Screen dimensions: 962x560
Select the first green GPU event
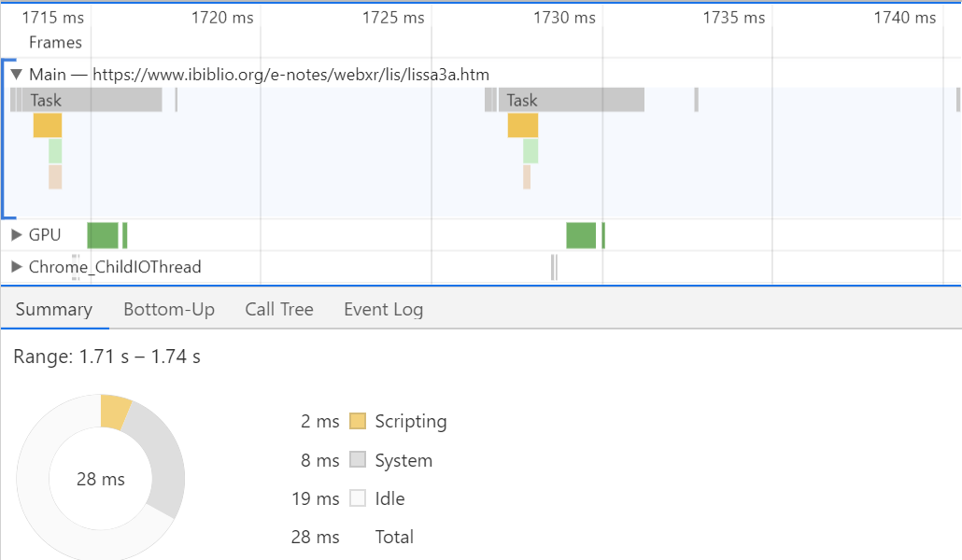coord(103,235)
